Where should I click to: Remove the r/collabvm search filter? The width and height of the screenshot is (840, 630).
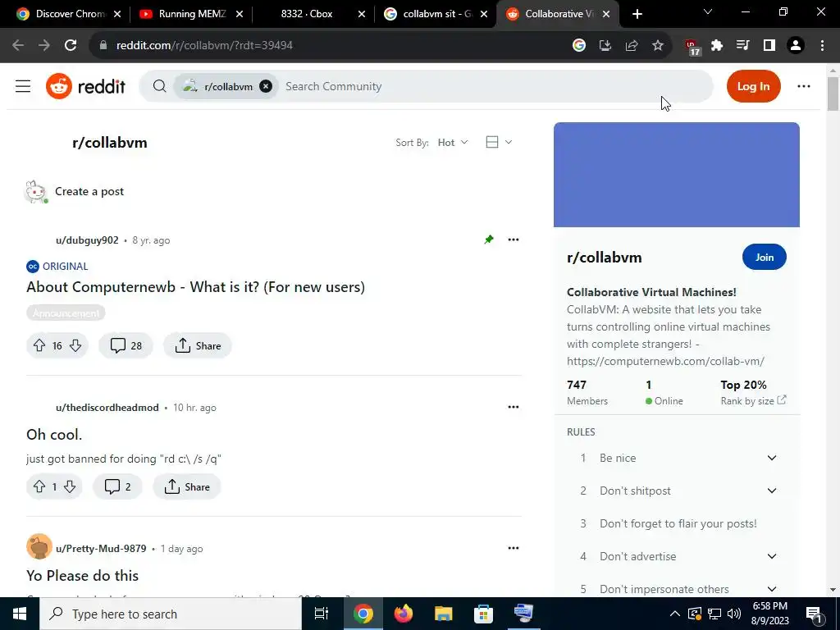coord(266,86)
